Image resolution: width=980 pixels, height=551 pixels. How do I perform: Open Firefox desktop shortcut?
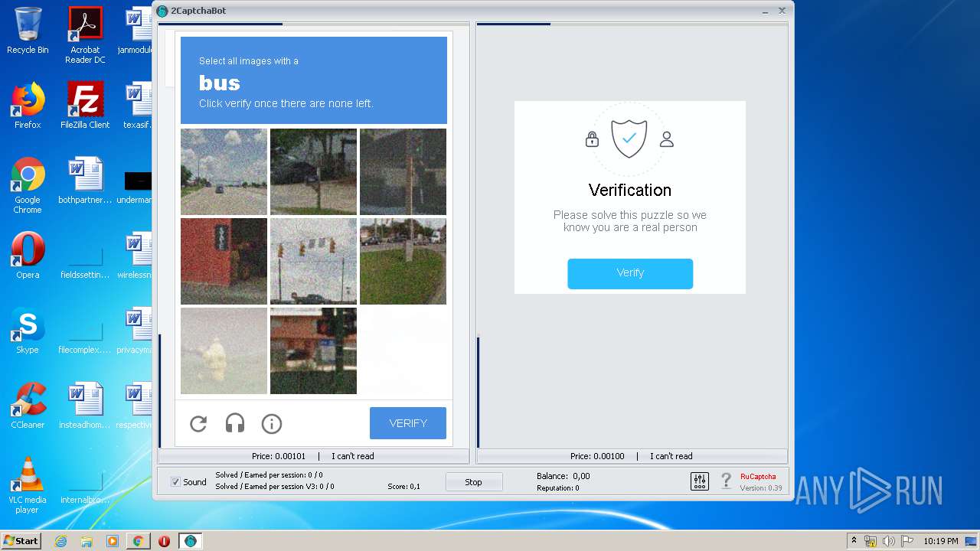point(28,106)
